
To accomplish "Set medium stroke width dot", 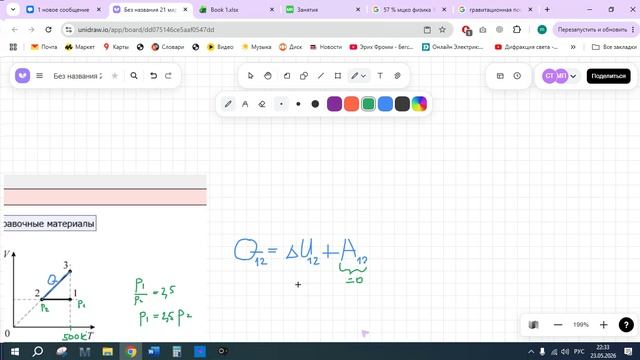I will 298,104.
